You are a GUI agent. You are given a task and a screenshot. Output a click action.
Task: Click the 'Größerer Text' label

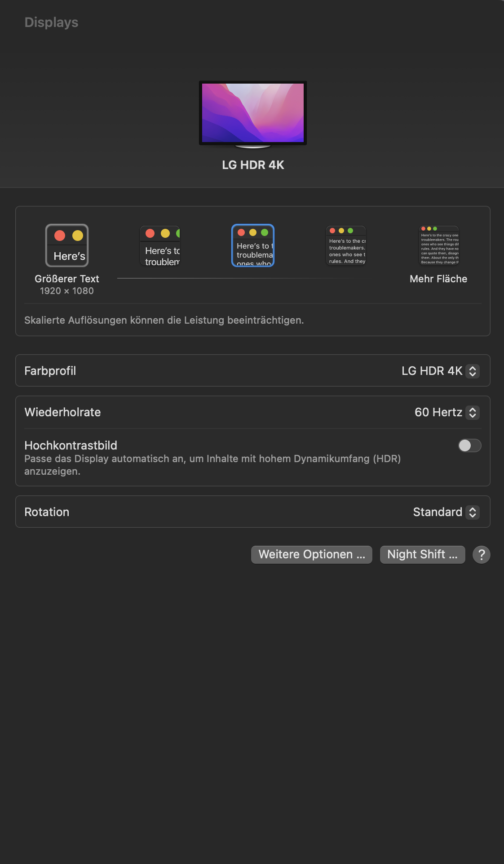pyautogui.click(x=67, y=279)
